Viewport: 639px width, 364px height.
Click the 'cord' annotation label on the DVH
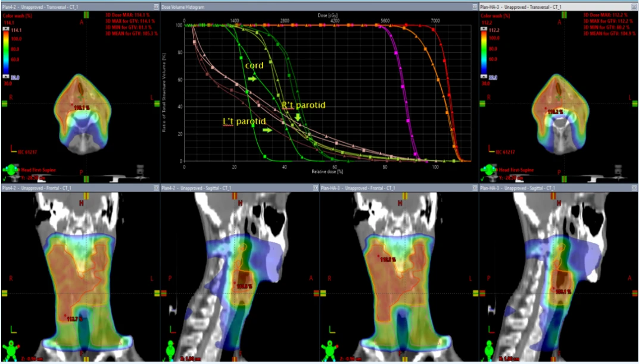pyautogui.click(x=254, y=65)
